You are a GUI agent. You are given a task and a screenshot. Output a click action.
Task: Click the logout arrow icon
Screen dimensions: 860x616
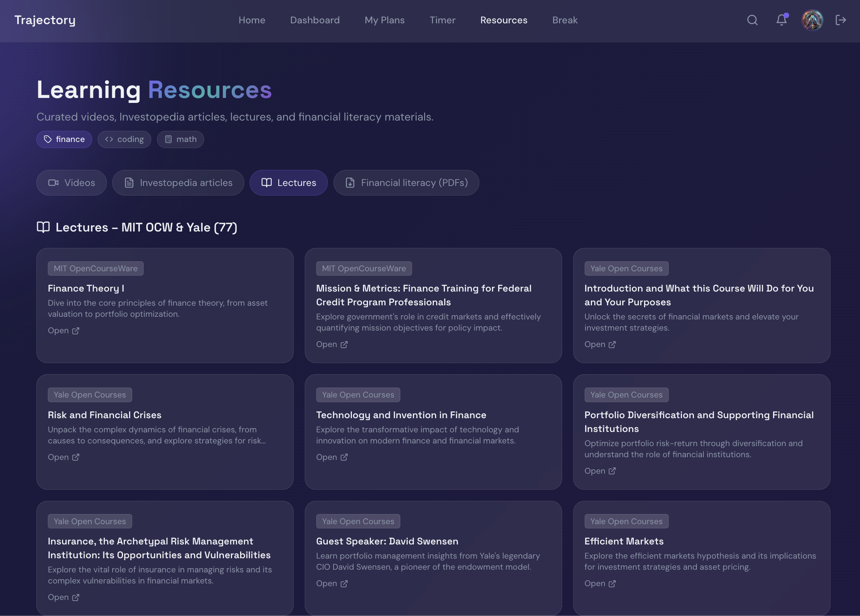(840, 20)
